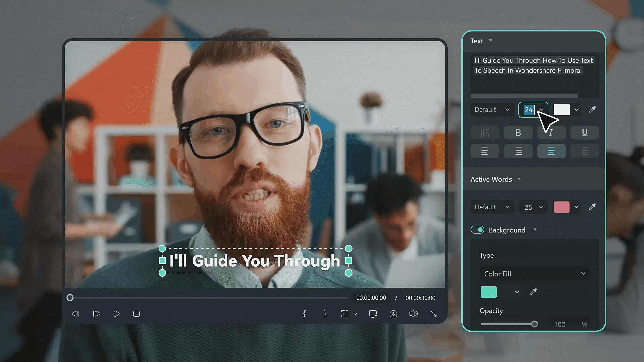Toggle the Background switch off

tap(477, 230)
